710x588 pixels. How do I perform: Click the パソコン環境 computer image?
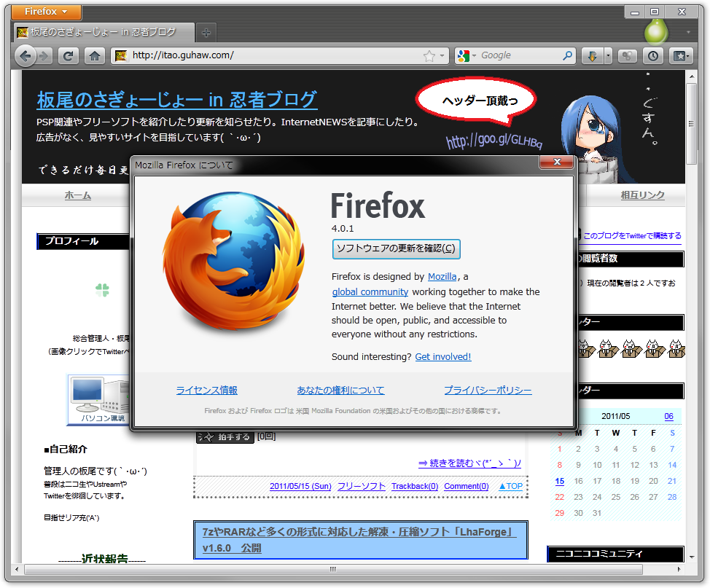98,400
